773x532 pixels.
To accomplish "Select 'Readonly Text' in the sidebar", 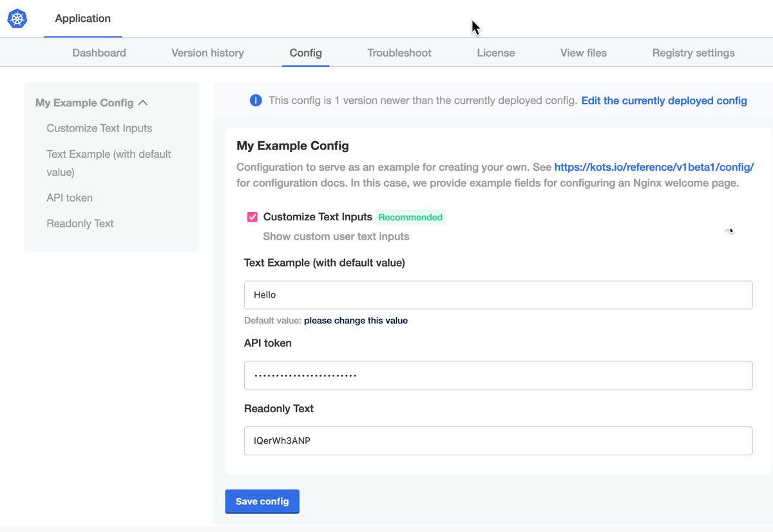I will pyautogui.click(x=80, y=223).
